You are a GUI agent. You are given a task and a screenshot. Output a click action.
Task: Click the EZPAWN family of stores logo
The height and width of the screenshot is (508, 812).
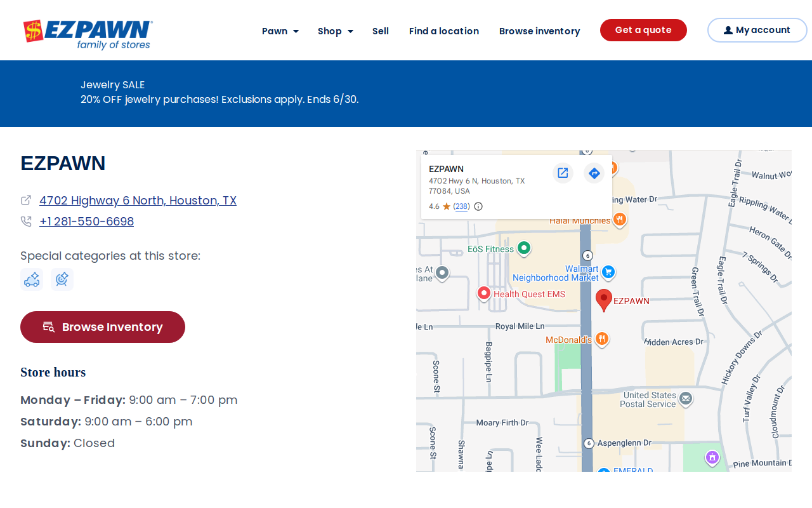[x=88, y=34]
